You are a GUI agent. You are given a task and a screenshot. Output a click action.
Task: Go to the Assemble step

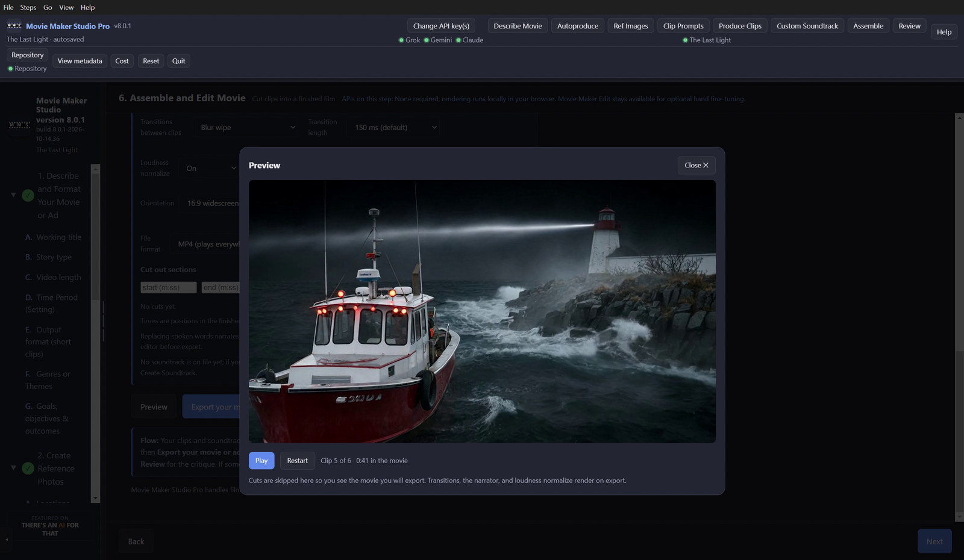pyautogui.click(x=868, y=26)
